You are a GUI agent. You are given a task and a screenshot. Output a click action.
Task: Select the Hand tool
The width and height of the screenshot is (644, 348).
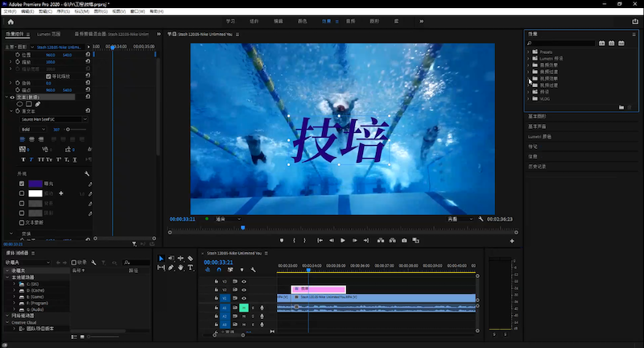tap(181, 267)
